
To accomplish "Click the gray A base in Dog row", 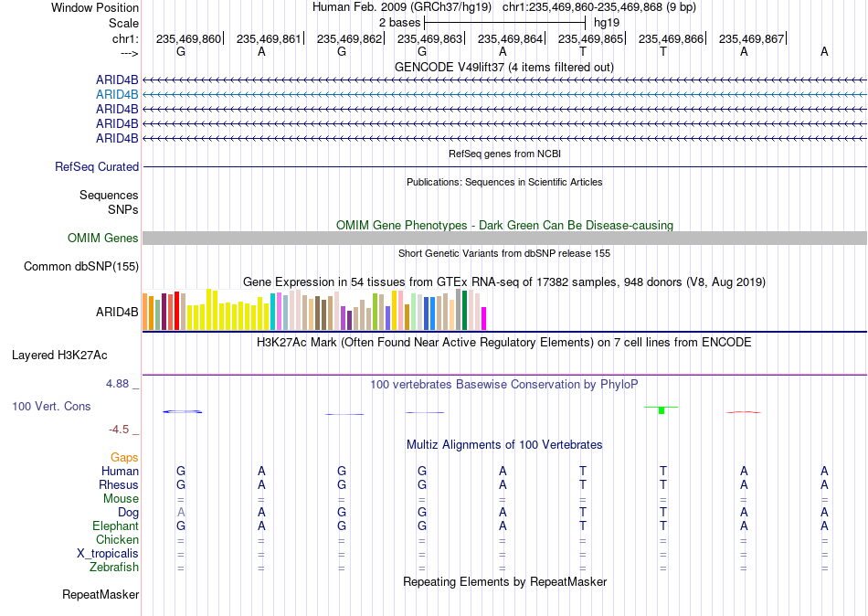I will pyautogui.click(x=181, y=513).
